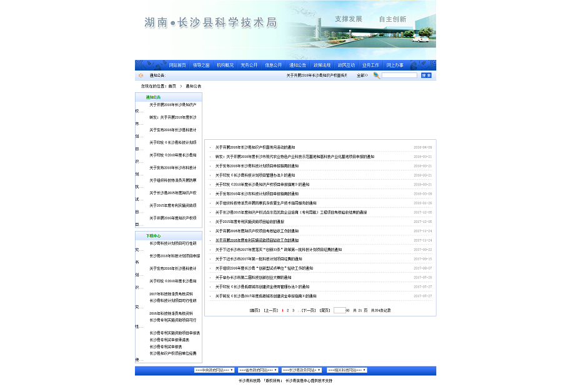Open 业务工作 menu item
The height and width of the screenshot is (392, 571).
pos(370,65)
